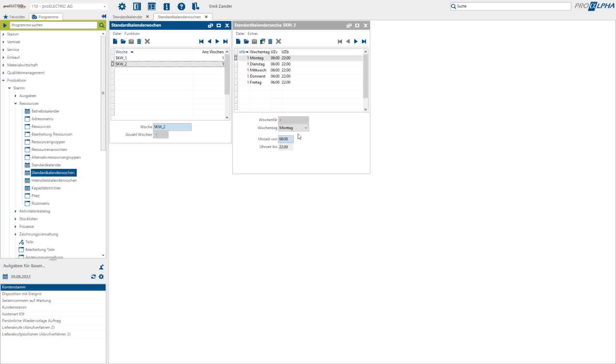Open Betriebskalender in the tree
Screen dimensions: 616x364
[45, 111]
